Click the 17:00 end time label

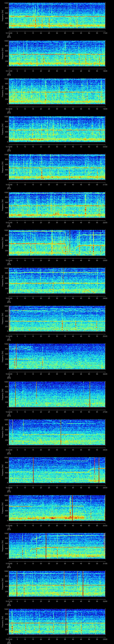pyautogui.click(x=105, y=33)
